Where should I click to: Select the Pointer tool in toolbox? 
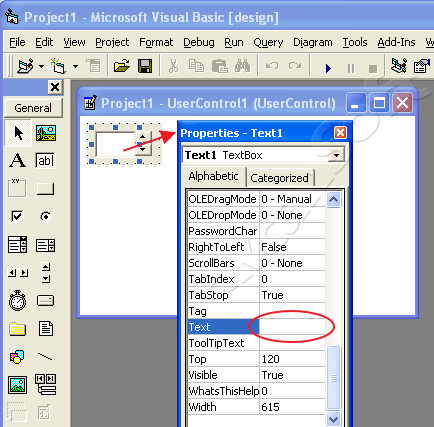click(18, 133)
